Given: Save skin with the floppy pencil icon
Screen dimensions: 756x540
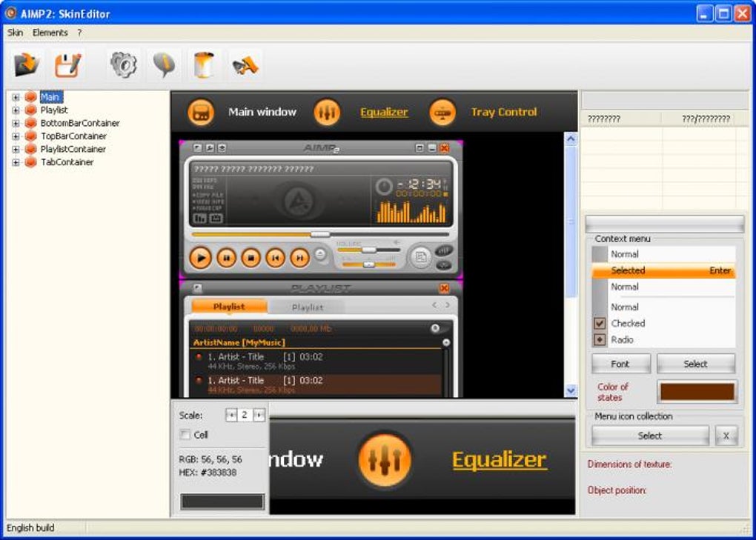Looking at the screenshot, I should coord(67,64).
